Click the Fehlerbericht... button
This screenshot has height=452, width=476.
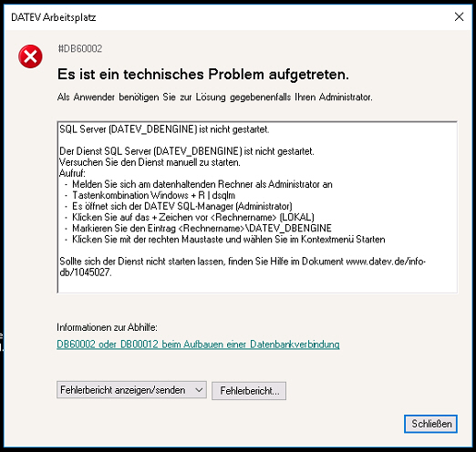click(x=249, y=391)
